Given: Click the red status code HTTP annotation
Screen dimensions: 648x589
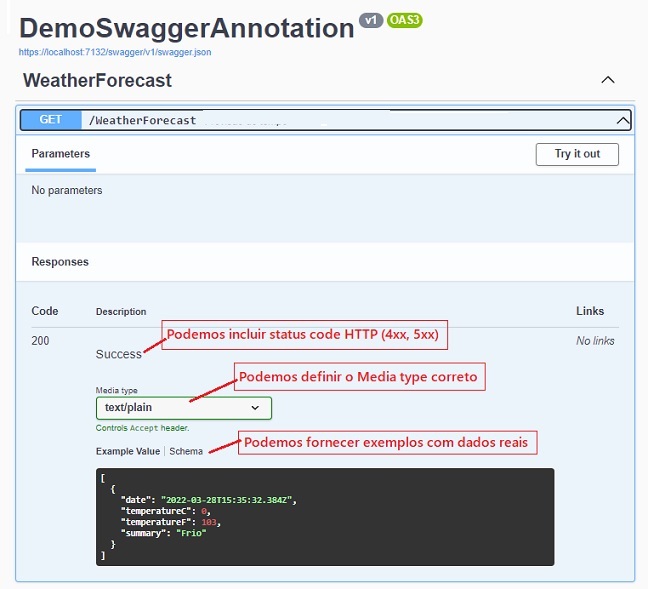Looking at the screenshot, I should [x=304, y=335].
